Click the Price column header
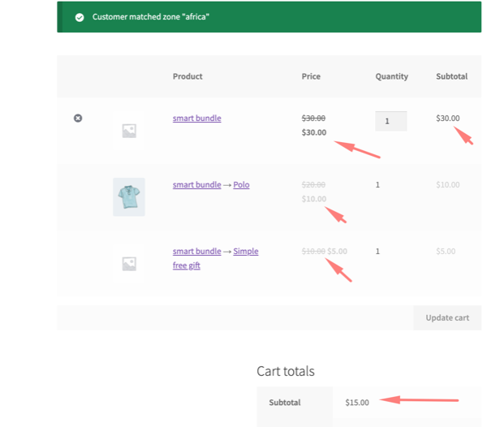This screenshot has width=504, height=427. pos(311,76)
